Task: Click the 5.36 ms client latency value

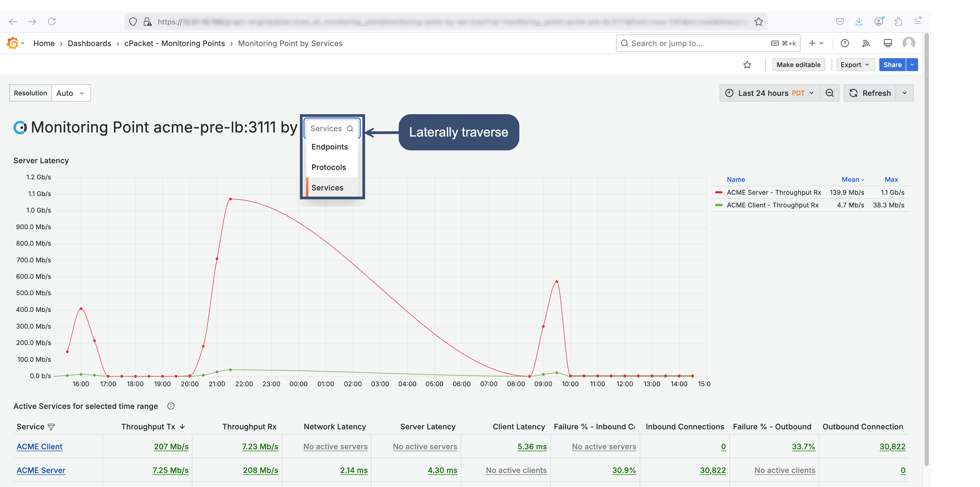Action: point(532,447)
